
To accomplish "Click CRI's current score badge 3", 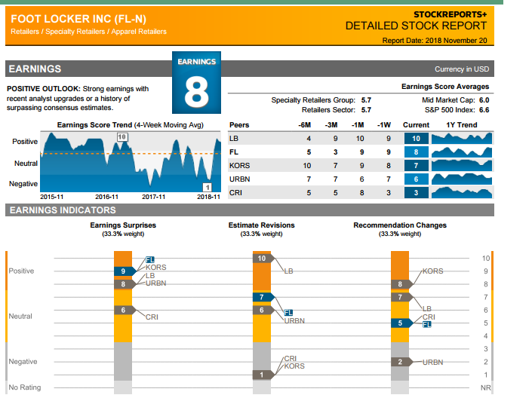I will click(417, 192).
